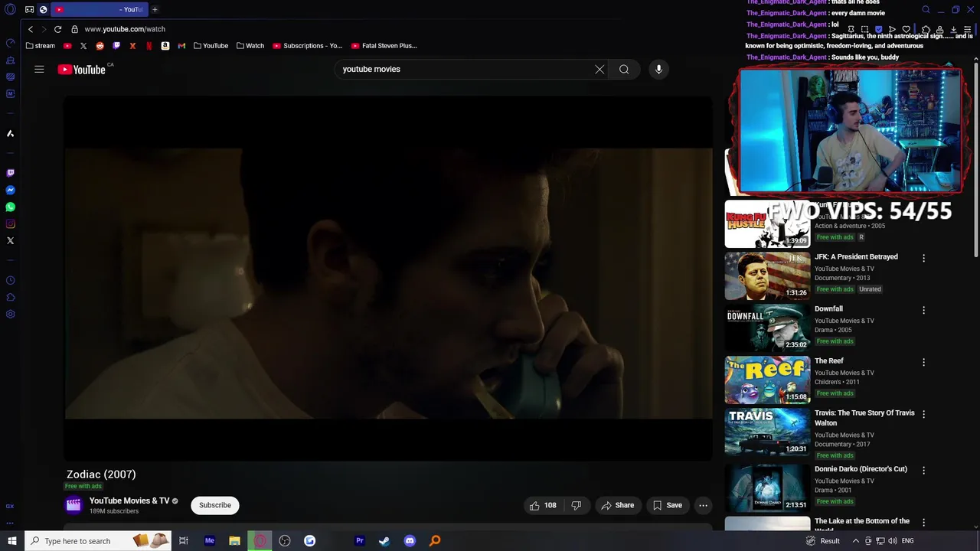Open options for JFK: A President Betrayed
980x551 pixels.
(x=923, y=259)
